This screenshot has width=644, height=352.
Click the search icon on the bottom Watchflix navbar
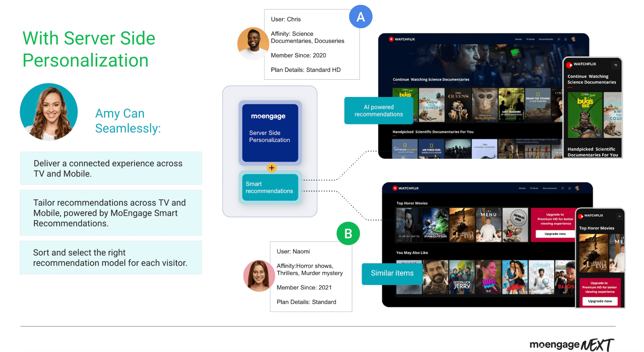tap(563, 188)
